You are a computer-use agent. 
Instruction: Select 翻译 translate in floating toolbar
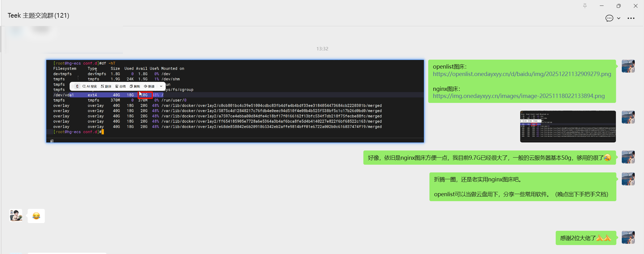click(106, 87)
